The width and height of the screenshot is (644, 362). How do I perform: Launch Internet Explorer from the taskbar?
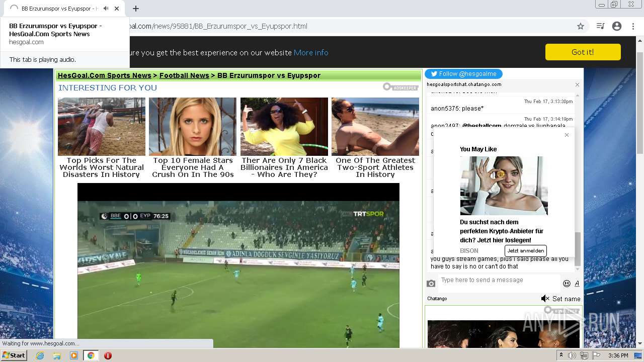click(40, 355)
